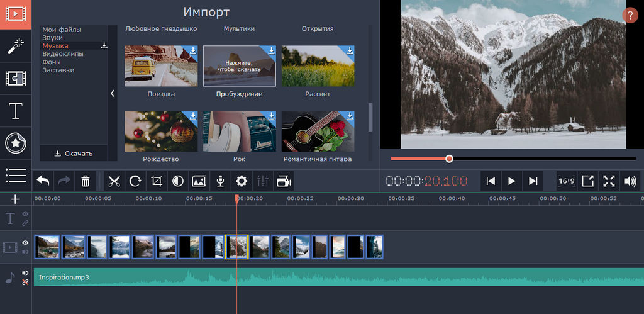
Task: Open the color adjustments tool
Action: point(178,181)
